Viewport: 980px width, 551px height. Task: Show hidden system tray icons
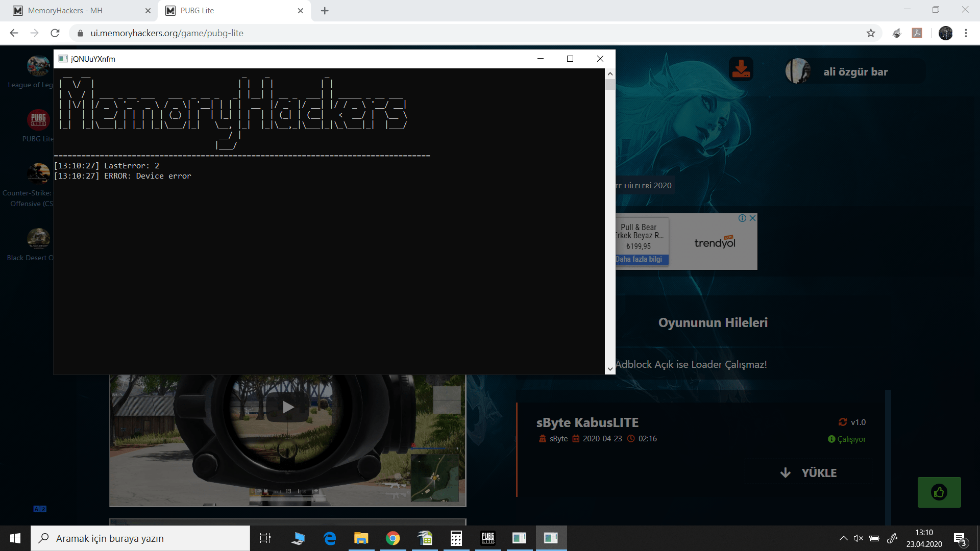coord(843,538)
